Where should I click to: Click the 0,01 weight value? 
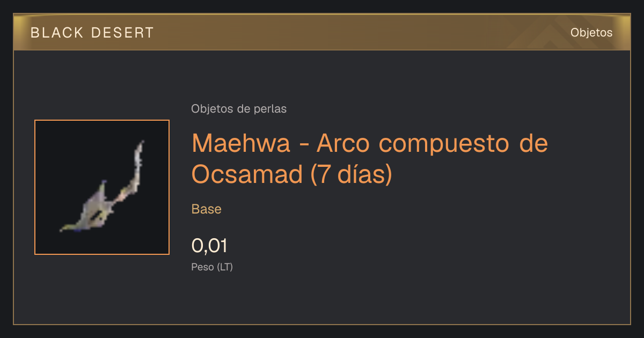coord(209,246)
